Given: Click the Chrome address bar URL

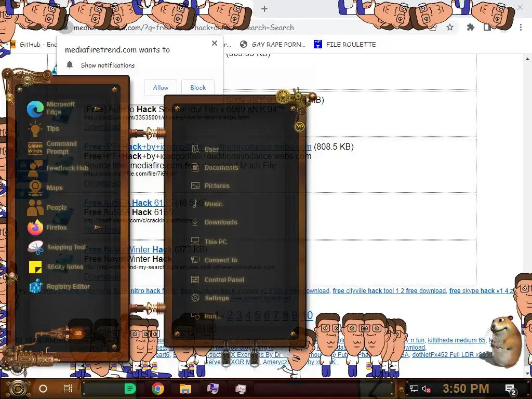Looking at the screenshot, I should pyautogui.click(x=183, y=28).
